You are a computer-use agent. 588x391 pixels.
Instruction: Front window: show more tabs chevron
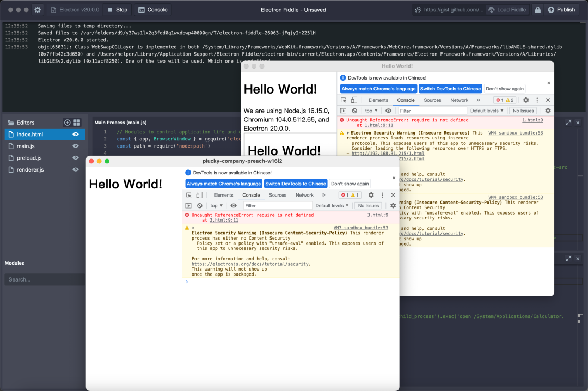click(323, 195)
